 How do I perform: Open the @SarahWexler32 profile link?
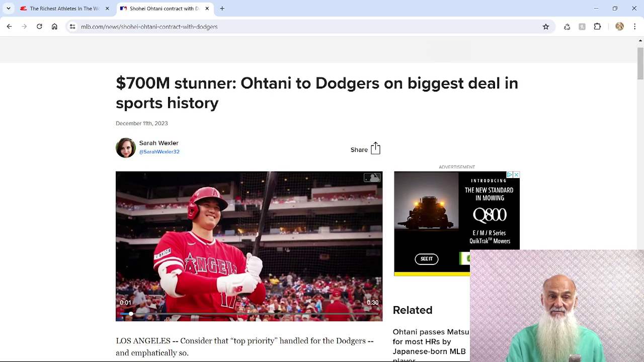pos(159,152)
